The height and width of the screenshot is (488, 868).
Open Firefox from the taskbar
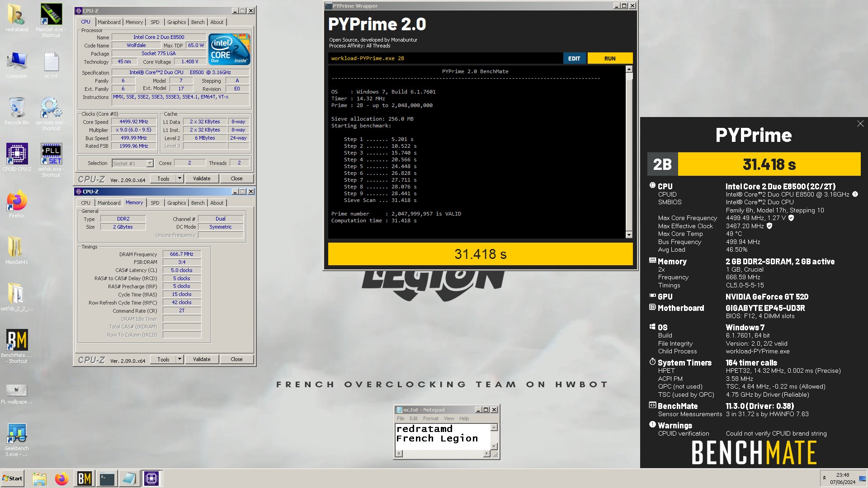click(62, 479)
